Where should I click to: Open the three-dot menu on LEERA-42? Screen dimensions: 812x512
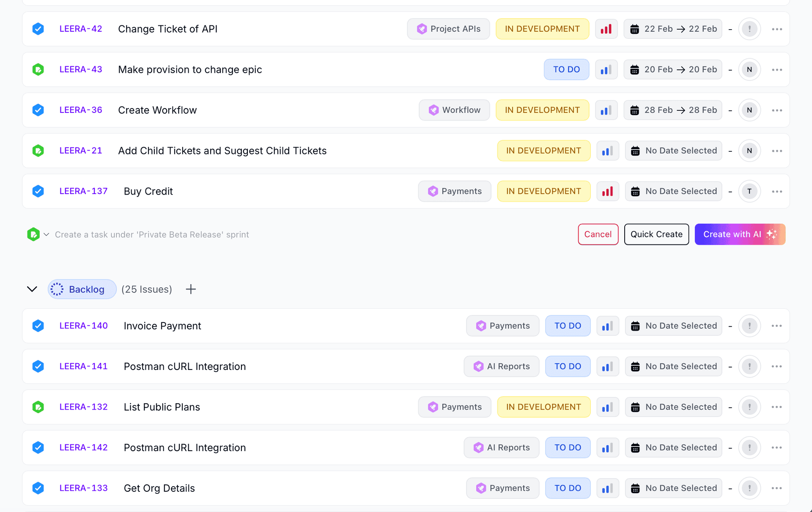click(777, 29)
